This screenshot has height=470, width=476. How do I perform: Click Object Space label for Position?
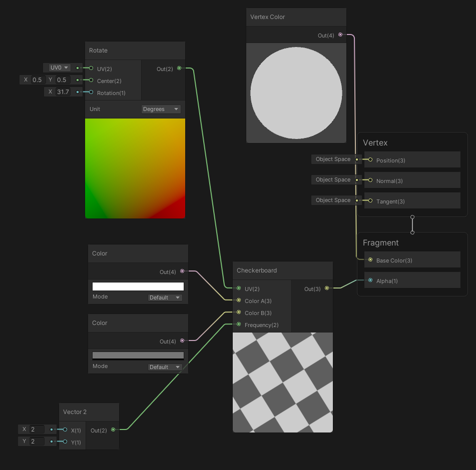click(x=333, y=159)
